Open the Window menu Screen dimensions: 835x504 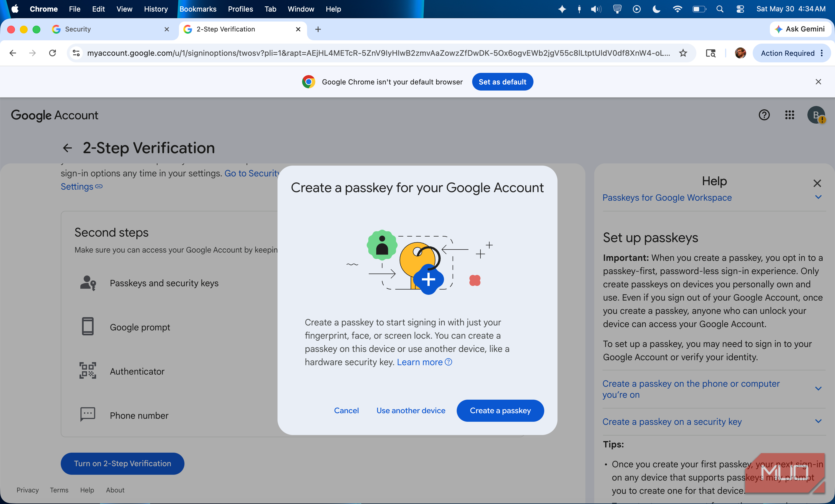301,9
